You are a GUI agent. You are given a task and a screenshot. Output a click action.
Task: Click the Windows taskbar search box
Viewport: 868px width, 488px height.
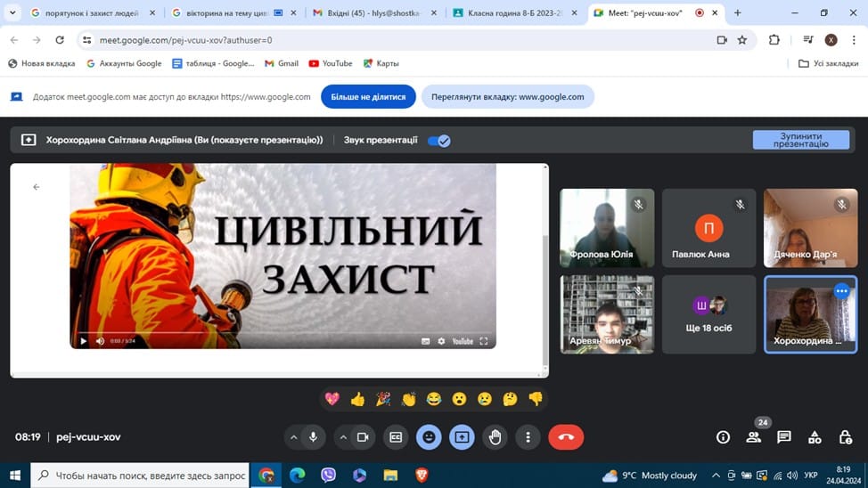[140, 476]
